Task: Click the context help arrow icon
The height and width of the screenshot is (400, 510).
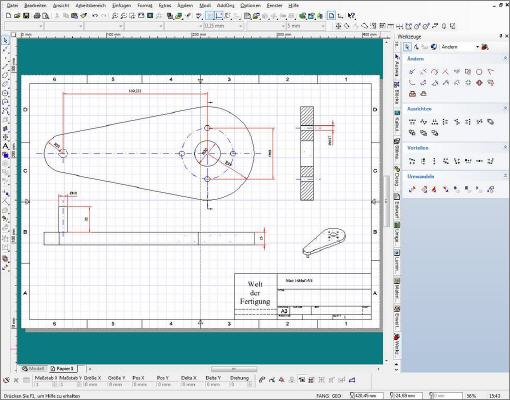Action: coord(351,15)
